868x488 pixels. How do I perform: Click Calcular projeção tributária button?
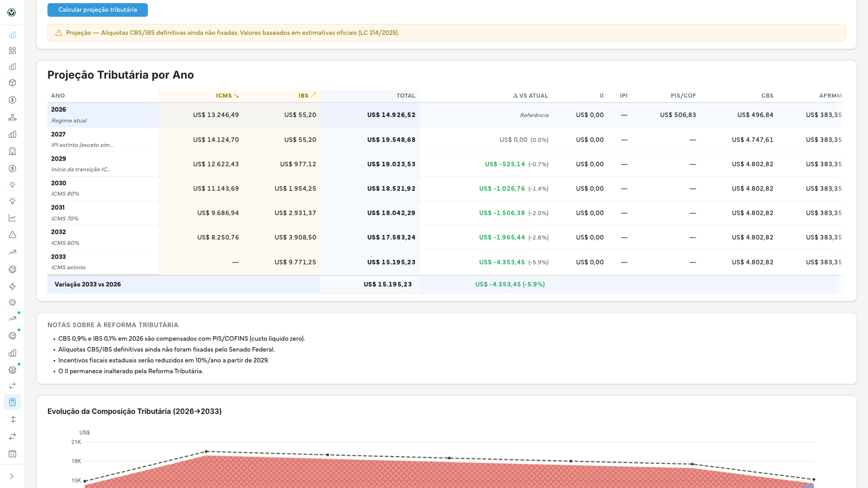[x=98, y=10]
